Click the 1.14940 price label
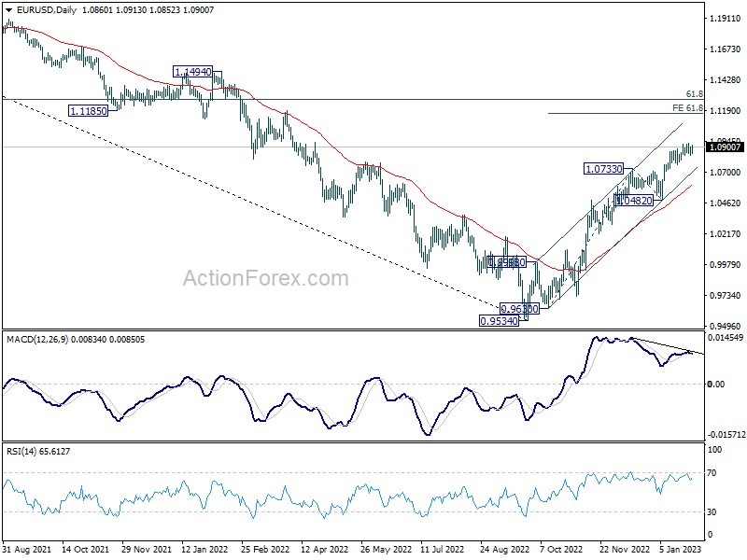The height and width of the screenshot is (560, 747). [193, 72]
